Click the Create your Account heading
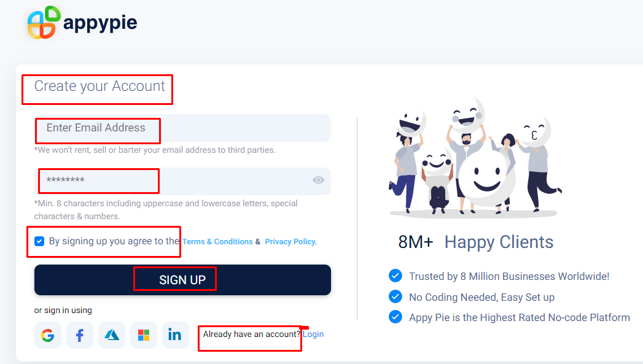Image resolution: width=643 pixels, height=364 pixels. (x=99, y=86)
